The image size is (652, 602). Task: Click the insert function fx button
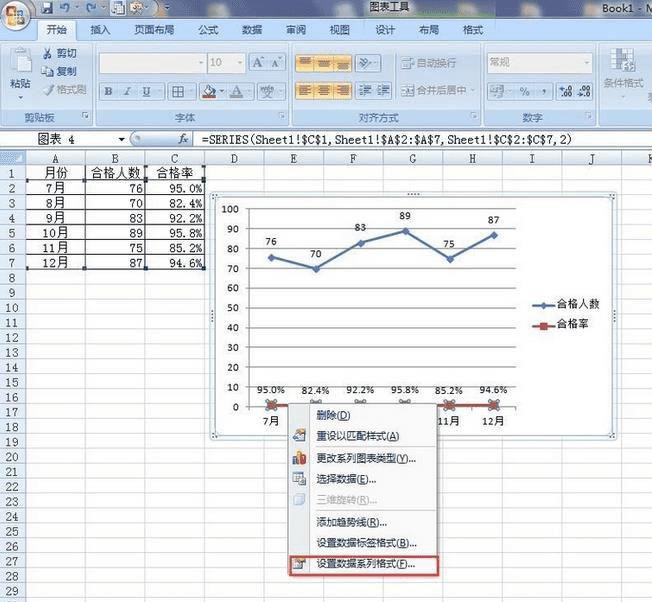(x=183, y=139)
